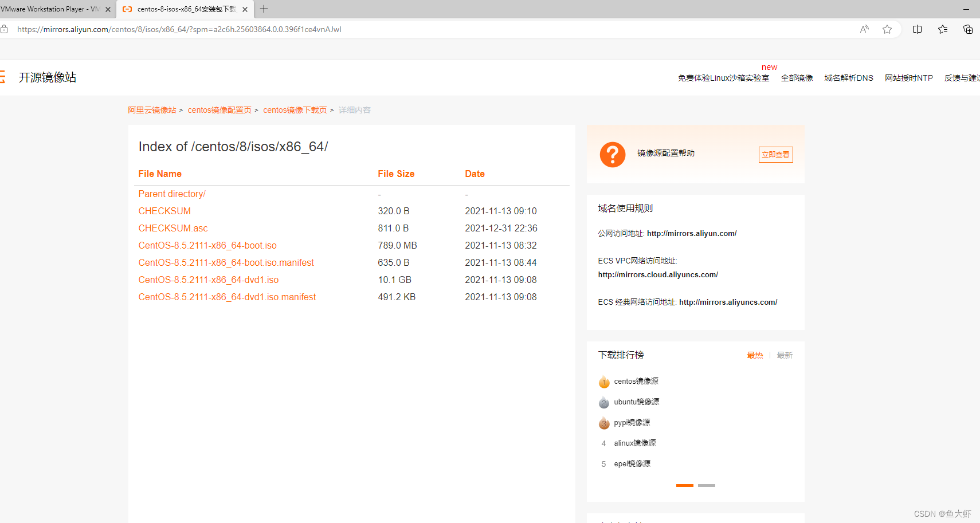Viewport: 980px width, 523px height.
Task: Open pypi镜像源 in ranking list
Action: coord(632,423)
